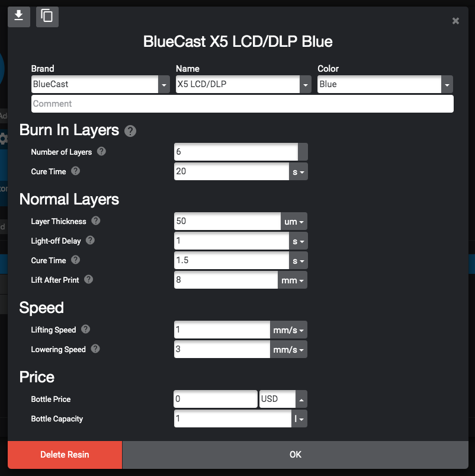The width and height of the screenshot is (475, 476).
Task: Show help for Lowering Speed
Action: 95,349
